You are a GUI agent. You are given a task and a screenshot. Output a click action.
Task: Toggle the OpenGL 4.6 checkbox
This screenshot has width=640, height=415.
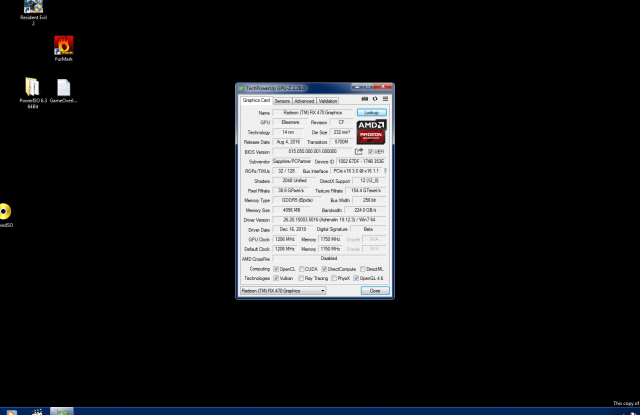356,278
